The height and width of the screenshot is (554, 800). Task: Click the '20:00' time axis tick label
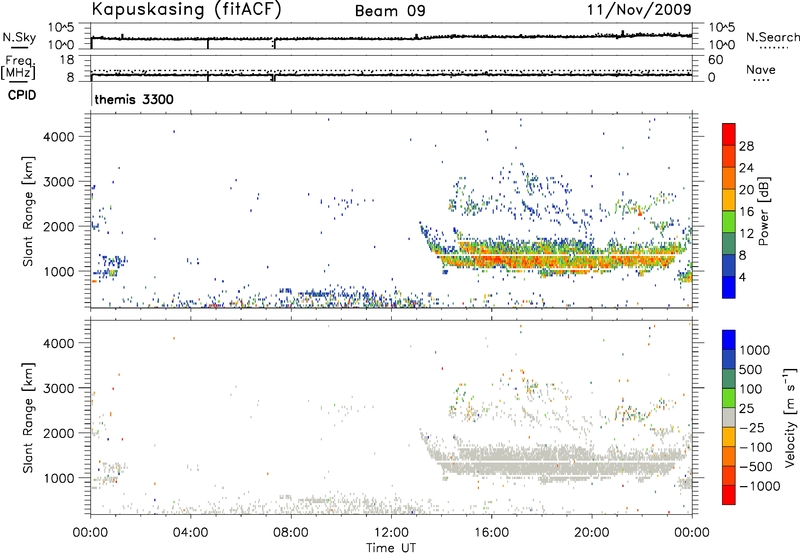591,533
